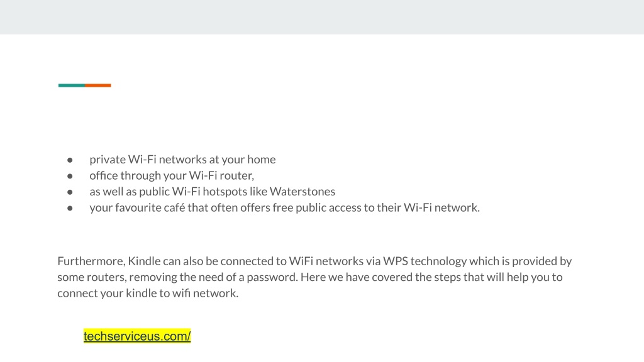Open the techserviceus.com link

(136, 336)
